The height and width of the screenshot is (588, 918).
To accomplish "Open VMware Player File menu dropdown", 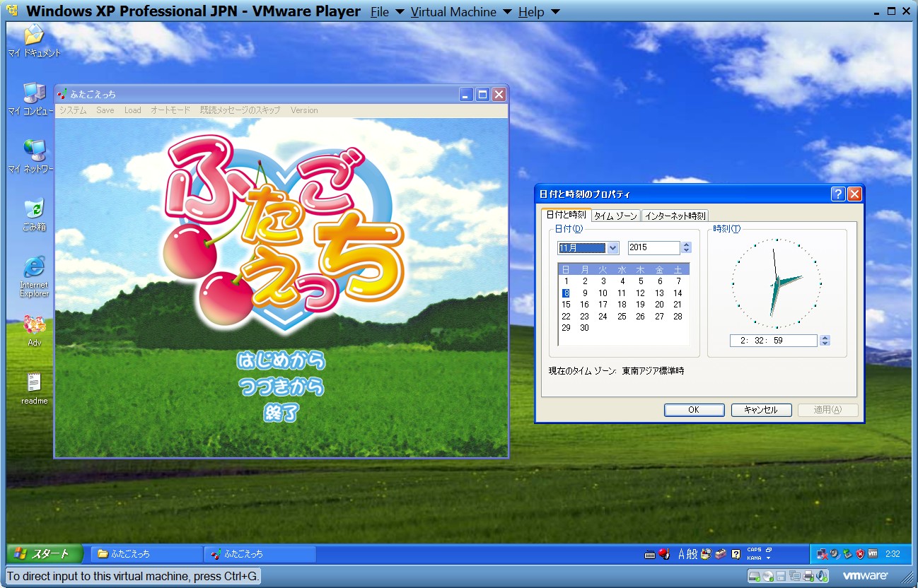I will click(387, 12).
